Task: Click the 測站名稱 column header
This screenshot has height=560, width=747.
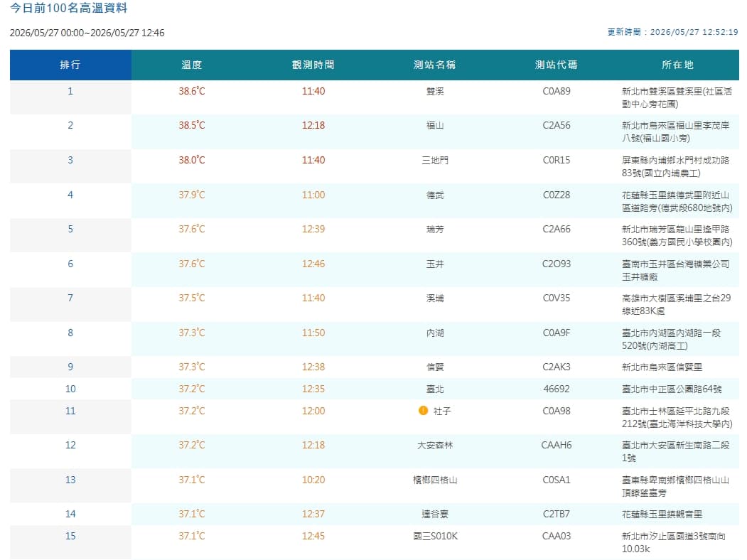Action: (x=435, y=65)
